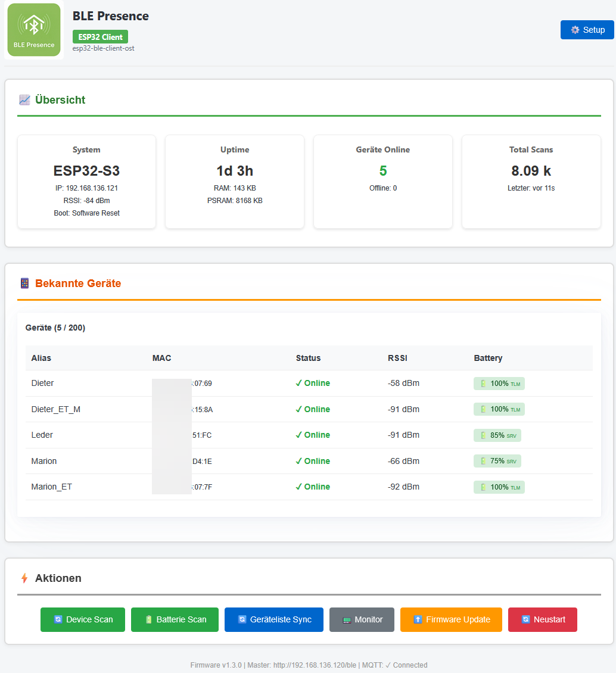Click Marion_ET's battery icon
This screenshot has height=673, width=616.
point(483,487)
